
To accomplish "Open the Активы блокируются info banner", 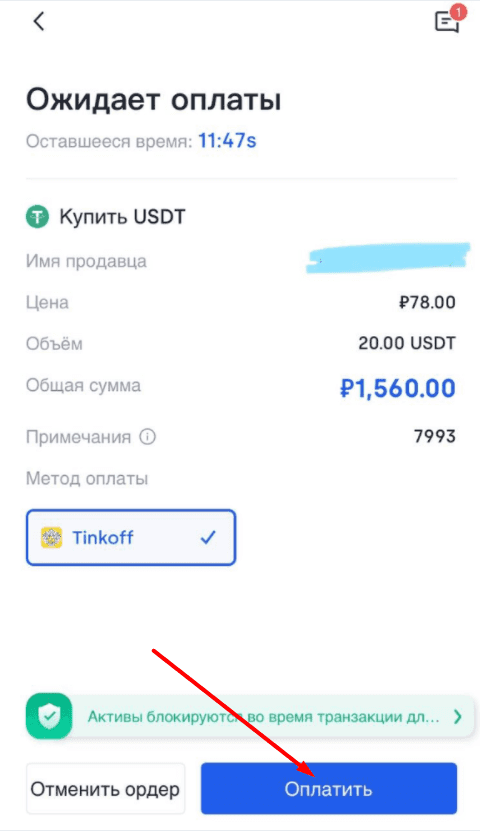I will click(x=250, y=717).
